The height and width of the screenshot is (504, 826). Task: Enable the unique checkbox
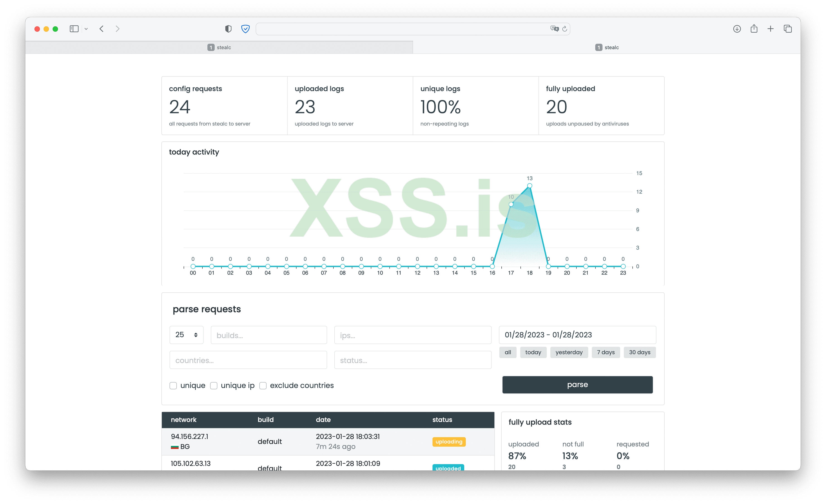click(173, 386)
